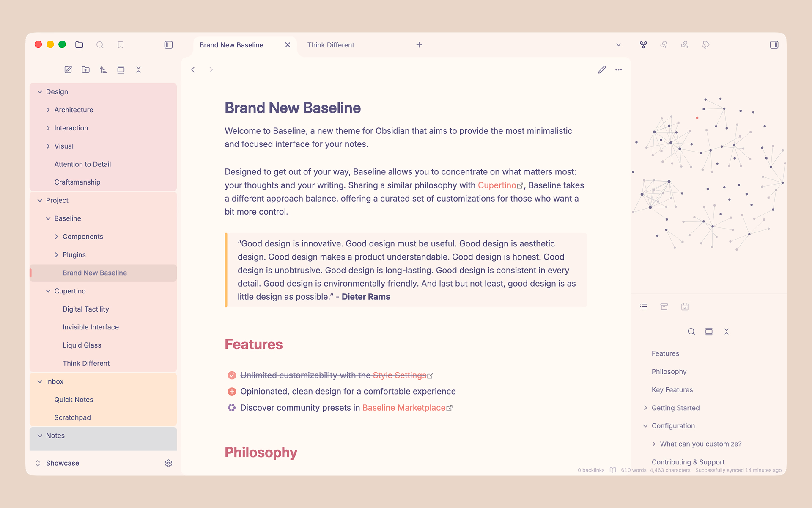Image resolution: width=812 pixels, height=508 pixels.
Task: Switch vault using the Showcase selector
Action: (x=58, y=463)
